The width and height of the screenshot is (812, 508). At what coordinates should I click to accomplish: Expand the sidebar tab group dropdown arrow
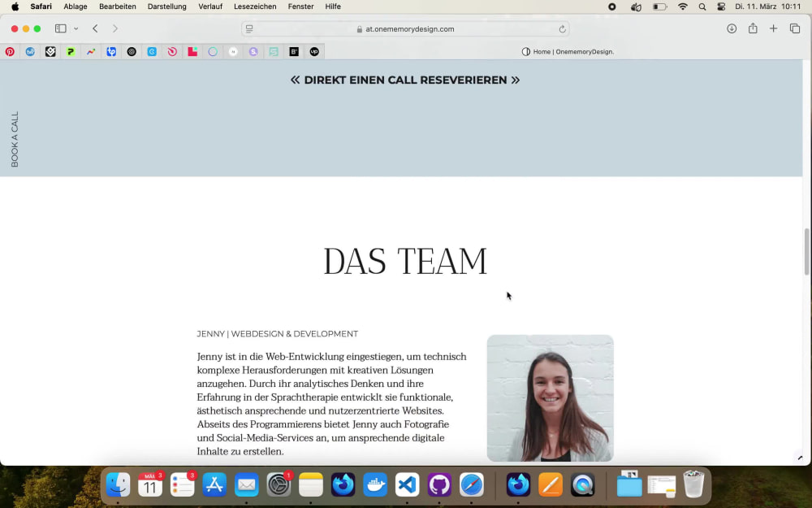(76, 28)
